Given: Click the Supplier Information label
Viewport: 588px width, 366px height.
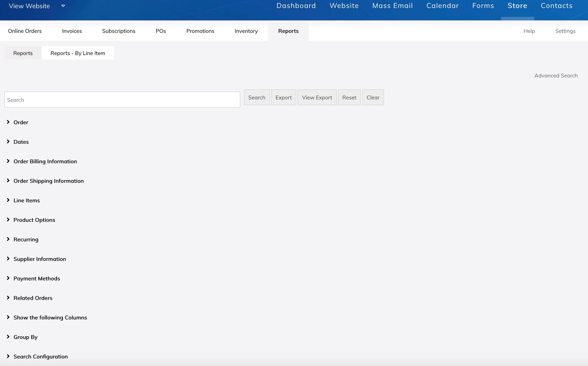Looking at the screenshot, I should [x=40, y=259].
